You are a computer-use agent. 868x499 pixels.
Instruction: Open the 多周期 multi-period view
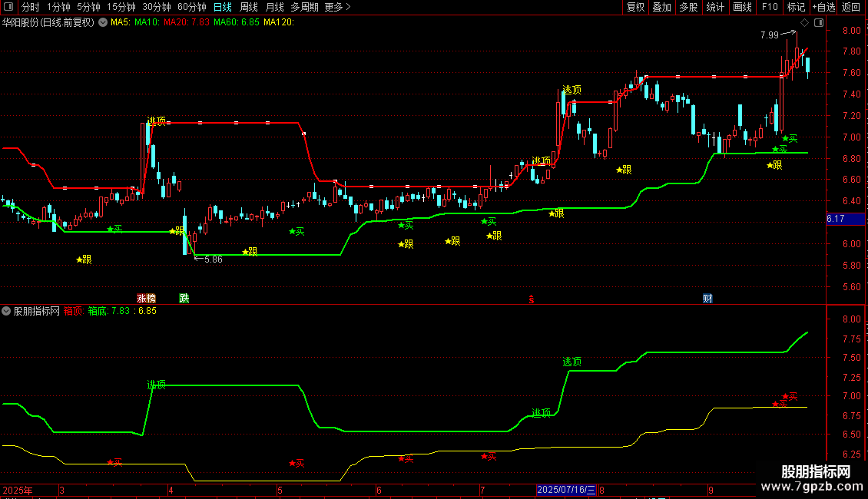click(304, 7)
